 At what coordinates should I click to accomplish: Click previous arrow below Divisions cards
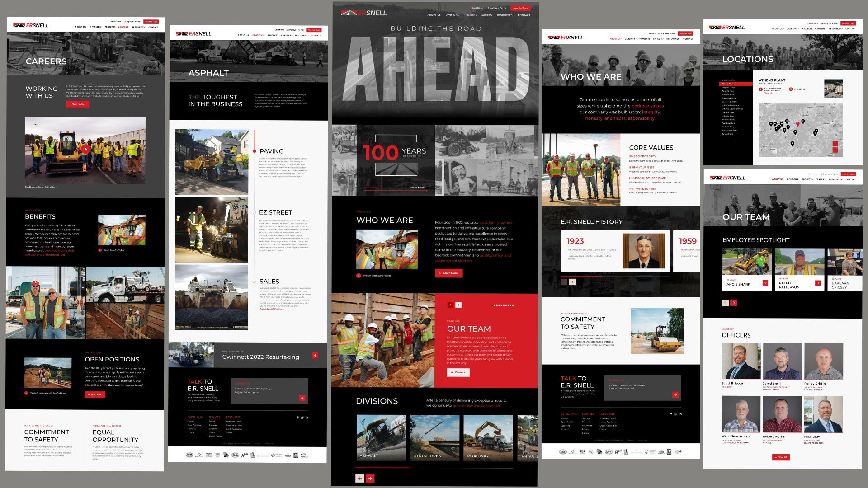tap(360, 478)
